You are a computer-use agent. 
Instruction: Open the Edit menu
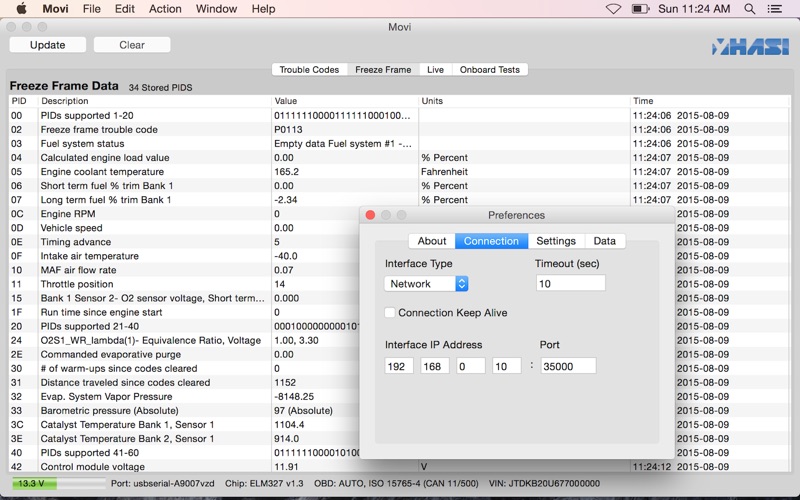click(124, 9)
